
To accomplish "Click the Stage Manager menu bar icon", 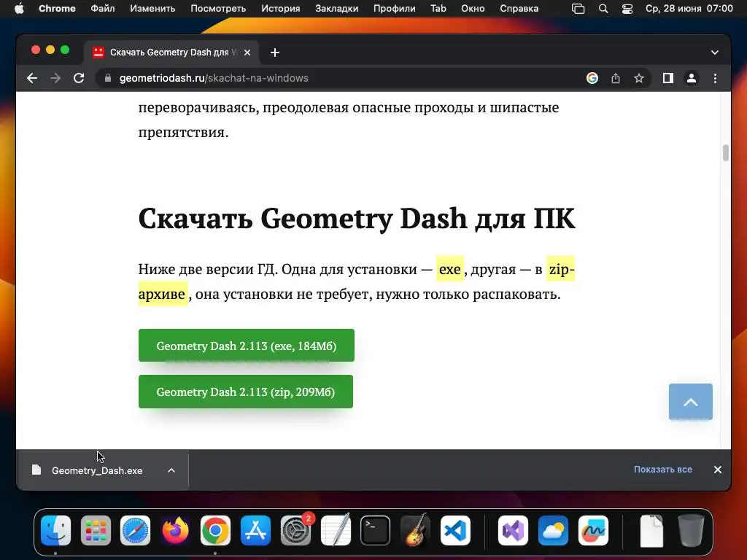I will coord(578,9).
